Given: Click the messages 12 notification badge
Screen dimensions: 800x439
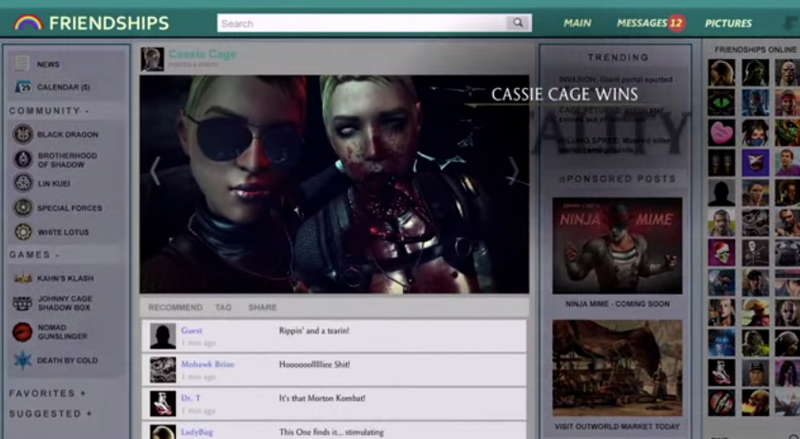Looking at the screenshot, I should (677, 23).
